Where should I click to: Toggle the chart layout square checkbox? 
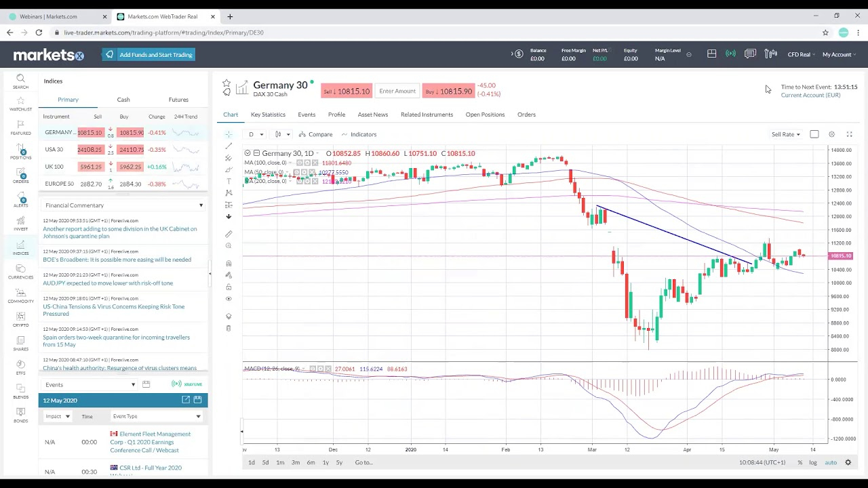[x=814, y=134]
